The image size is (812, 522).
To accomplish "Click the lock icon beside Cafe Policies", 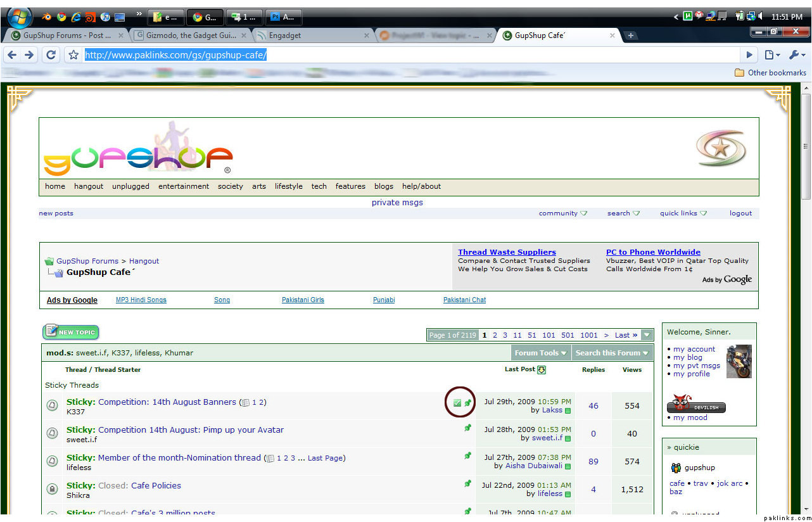I will pyautogui.click(x=53, y=489).
